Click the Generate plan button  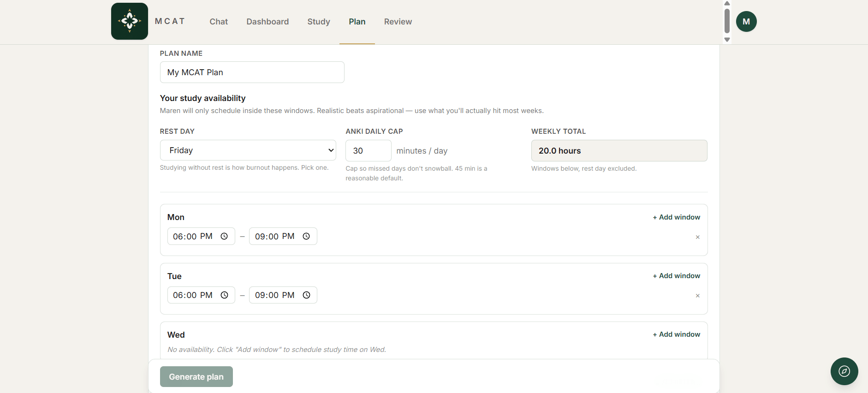coord(196,377)
